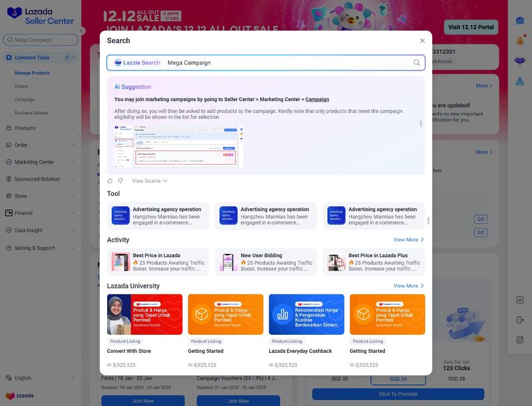The height and width of the screenshot is (406, 532).
Task: Expand the Marketing Center menu
Action: click(x=40, y=162)
